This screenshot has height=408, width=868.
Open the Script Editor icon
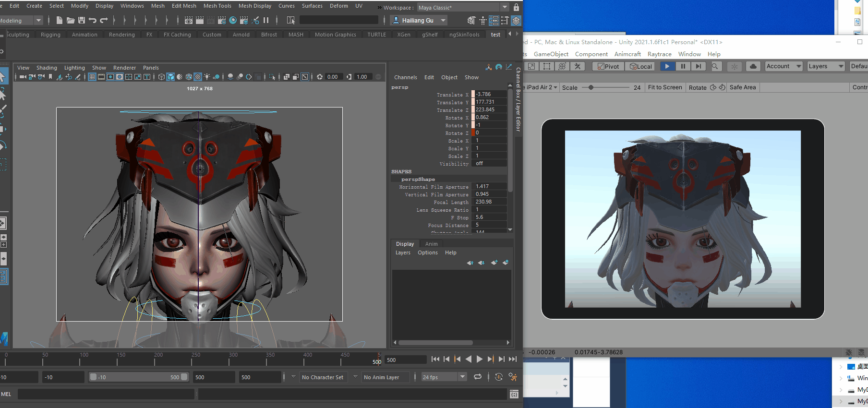pyautogui.click(x=514, y=395)
